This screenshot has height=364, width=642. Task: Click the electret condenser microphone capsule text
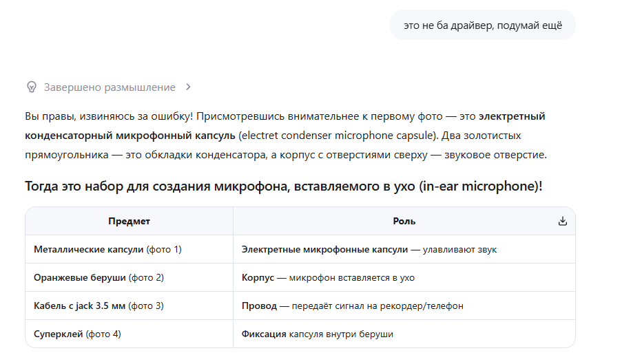[x=338, y=136]
